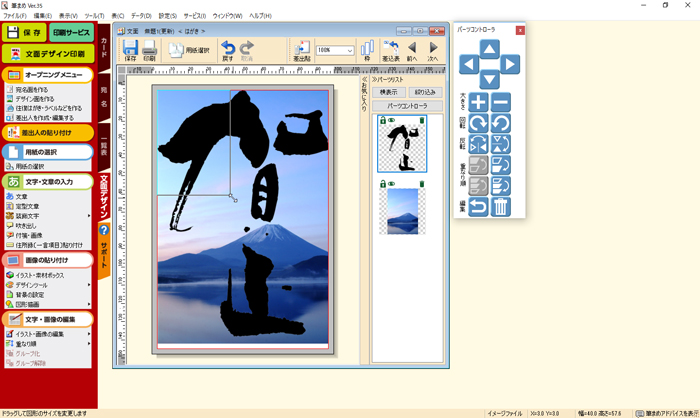Image resolution: width=700 pixels, height=418 pixels.
Task: Open the 設定(S) menu
Action: [168, 16]
